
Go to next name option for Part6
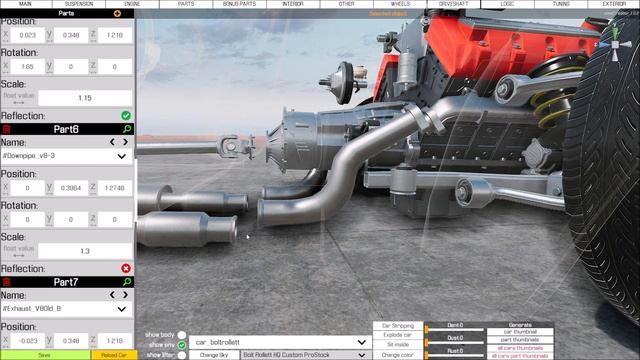pyautogui.click(x=125, y=142)
